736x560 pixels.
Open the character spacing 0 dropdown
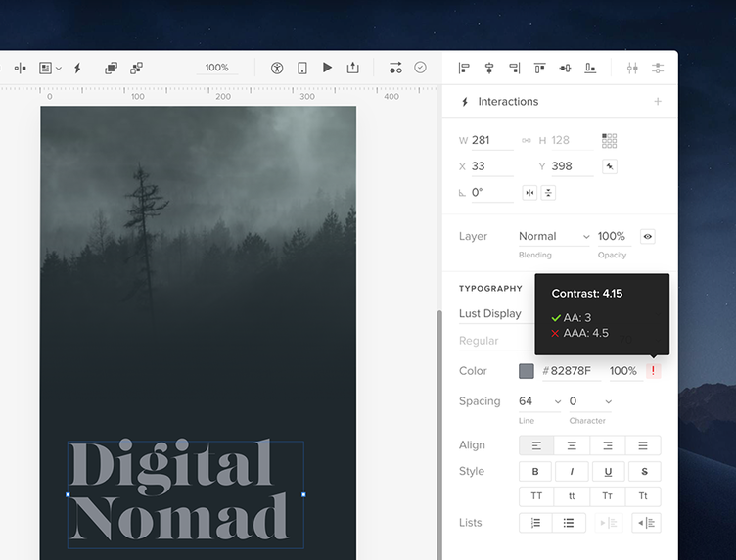coord(590,401)
